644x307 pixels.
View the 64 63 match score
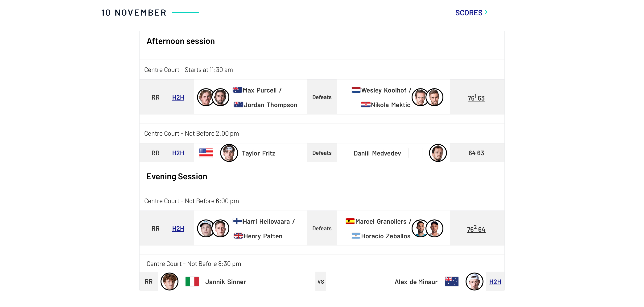tap(476, 153)
